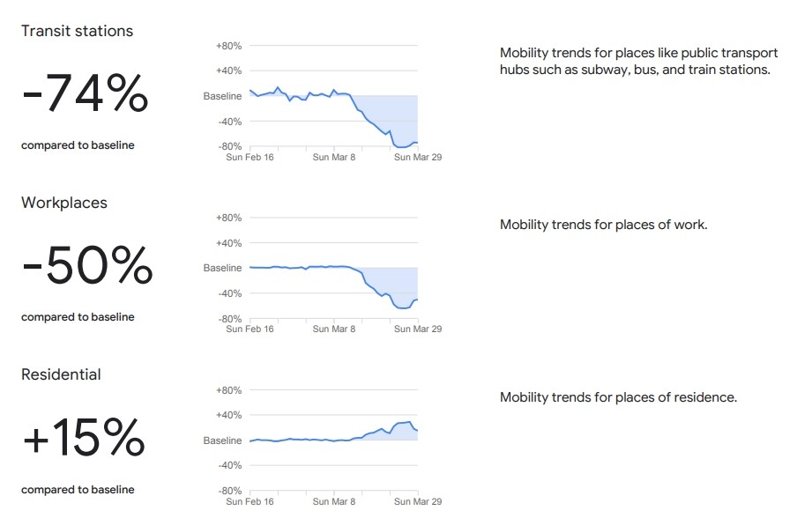Viewport: 812px width, 518px height.
Task: Click the public transport hubs description text
Action: (639, 61)
